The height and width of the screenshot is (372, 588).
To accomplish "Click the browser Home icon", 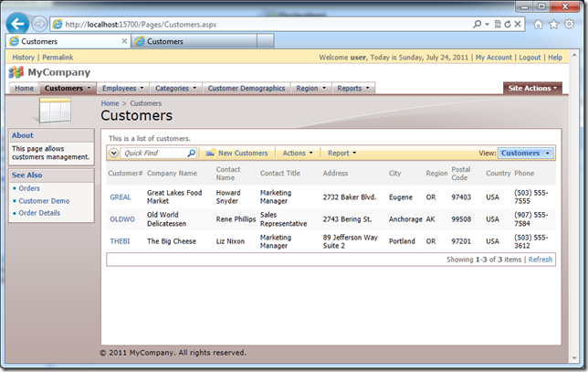I will click(x=539, y=24).
